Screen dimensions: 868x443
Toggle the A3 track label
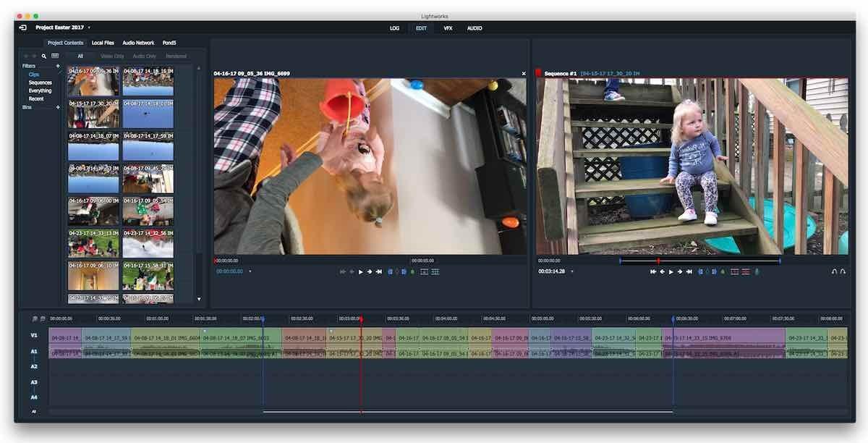(34, 382)
